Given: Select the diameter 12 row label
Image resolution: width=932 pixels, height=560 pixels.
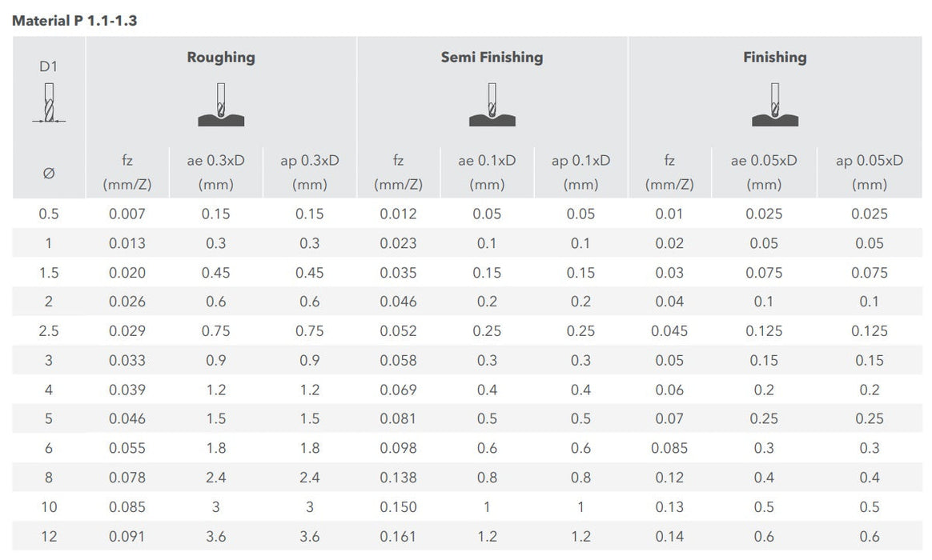Looking at the screenshot, I should 49,536.
